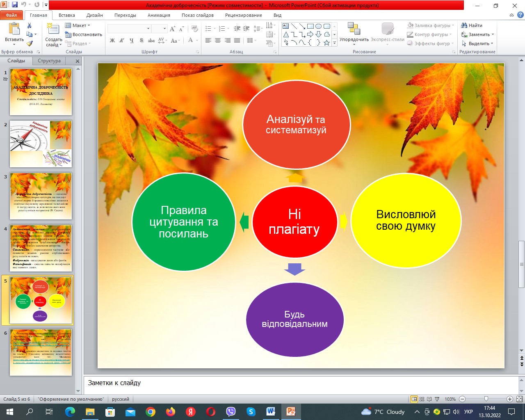
Task: Pick the five-point star shape in gallery
Action: (326, 43)
